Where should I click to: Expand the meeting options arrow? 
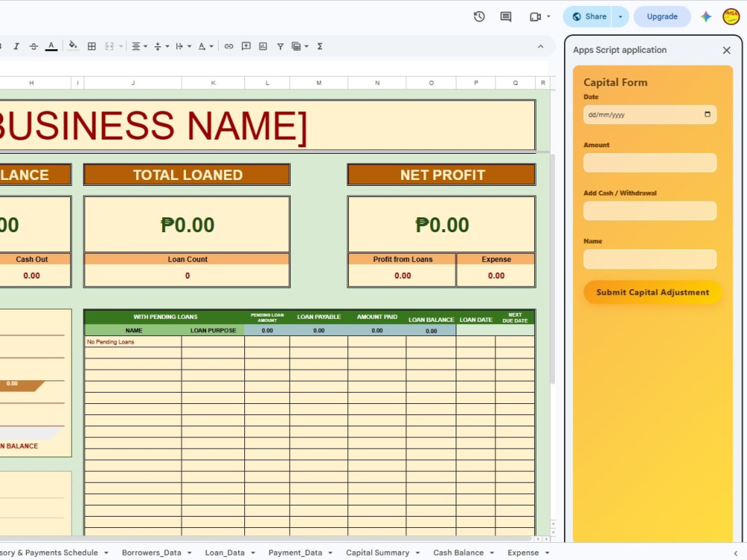pyautogui.click(x=548, y=16)
